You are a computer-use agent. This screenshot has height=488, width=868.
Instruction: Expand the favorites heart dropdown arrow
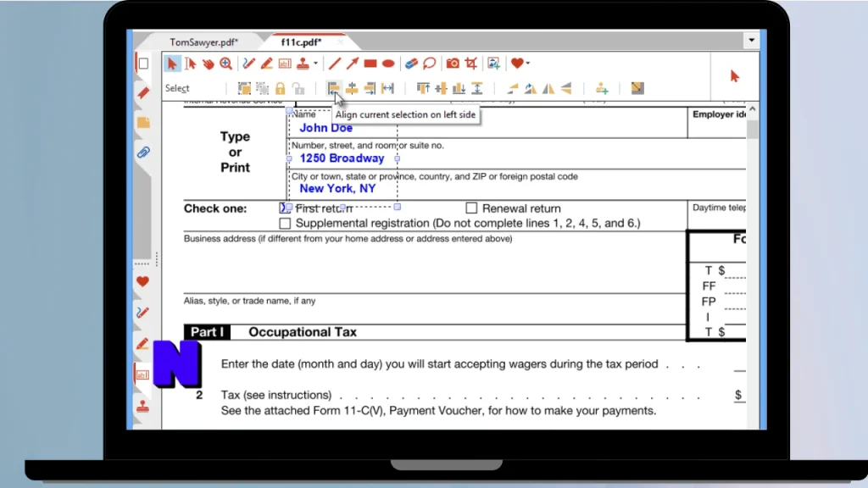point(528,64)
